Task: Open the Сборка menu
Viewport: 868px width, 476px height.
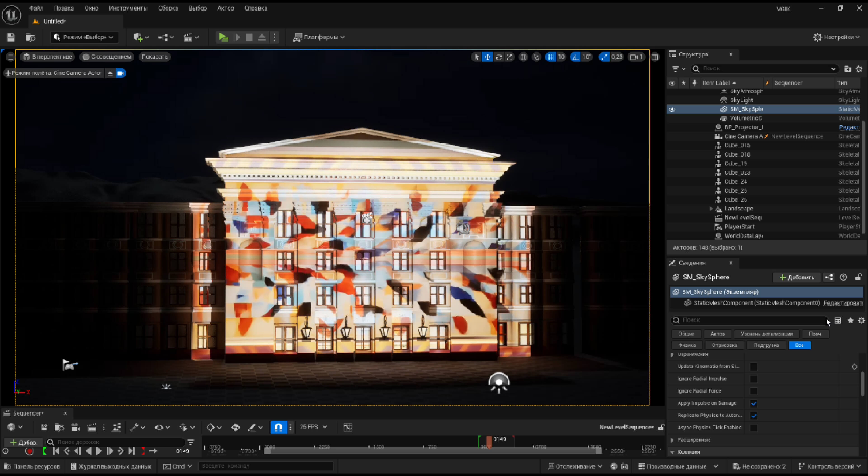Action: pyautogui.click(x=168, y=8)
